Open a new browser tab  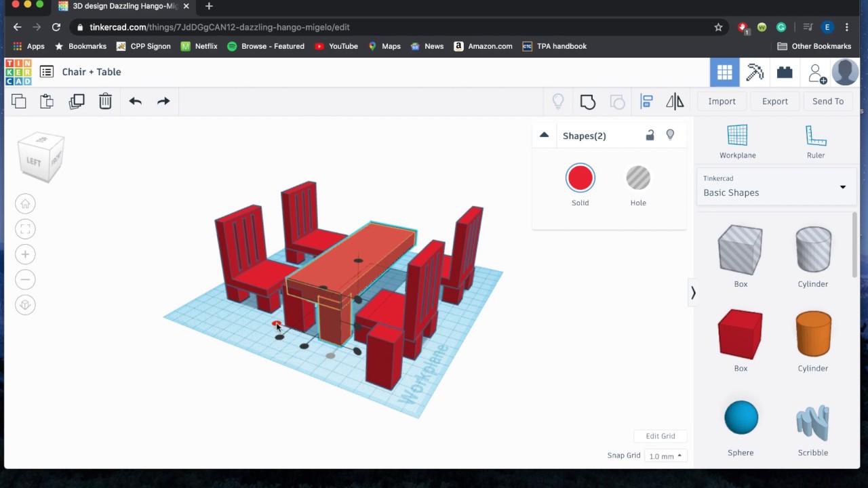coord(209,6)
